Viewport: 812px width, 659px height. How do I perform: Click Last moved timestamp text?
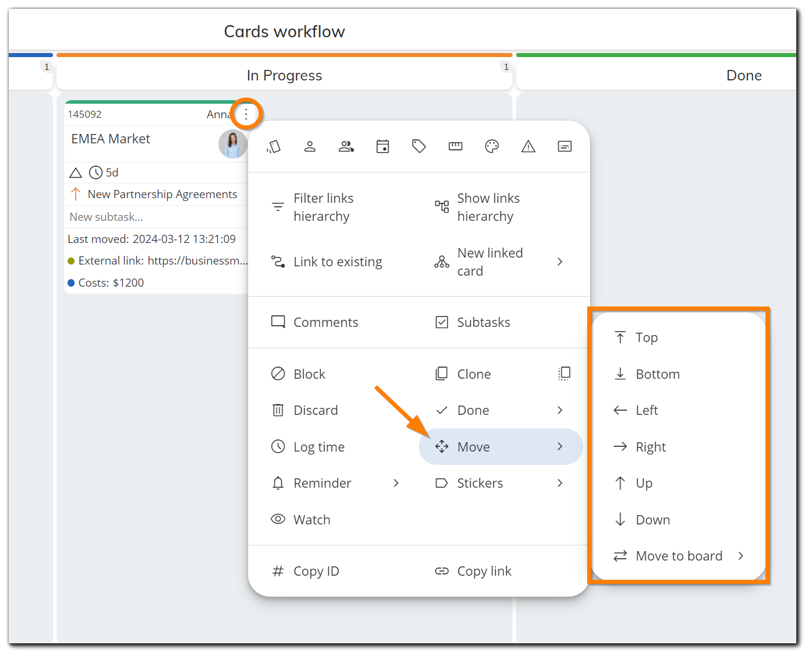point(151,239)
